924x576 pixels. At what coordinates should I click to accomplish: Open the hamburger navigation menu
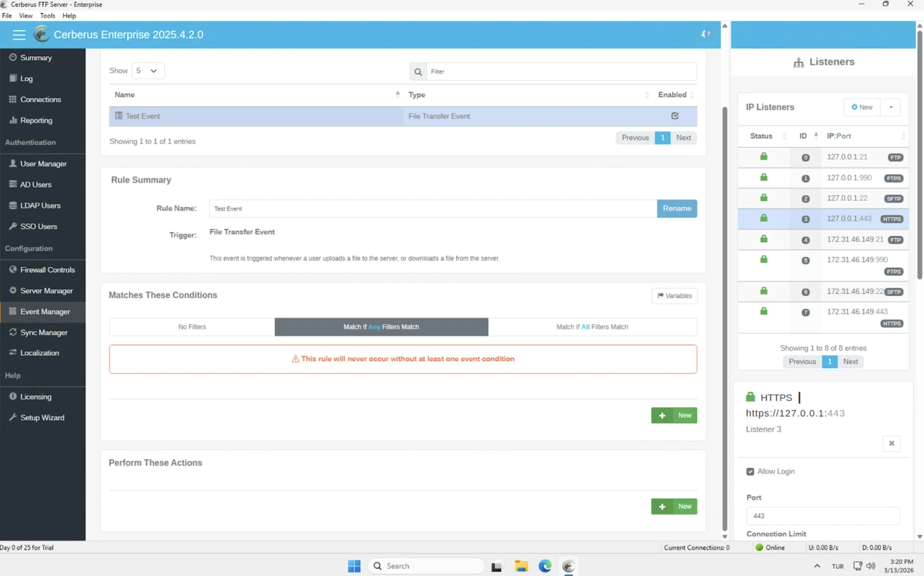coord(19,35)
